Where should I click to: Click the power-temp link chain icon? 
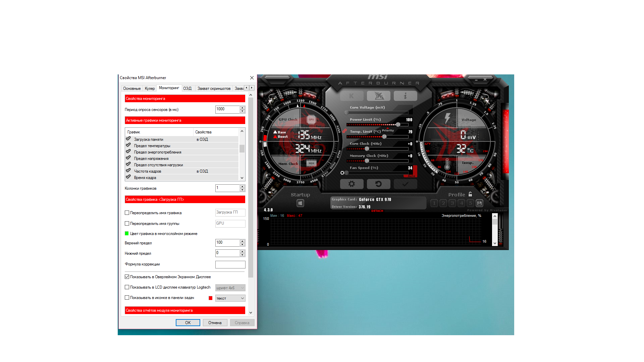point(344,131)
